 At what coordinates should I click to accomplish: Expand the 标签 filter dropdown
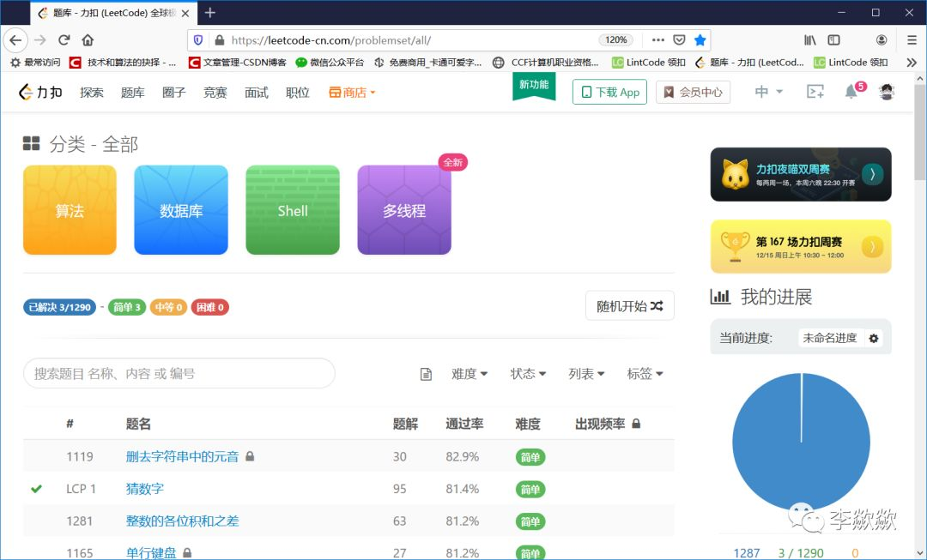coord(645,373)
